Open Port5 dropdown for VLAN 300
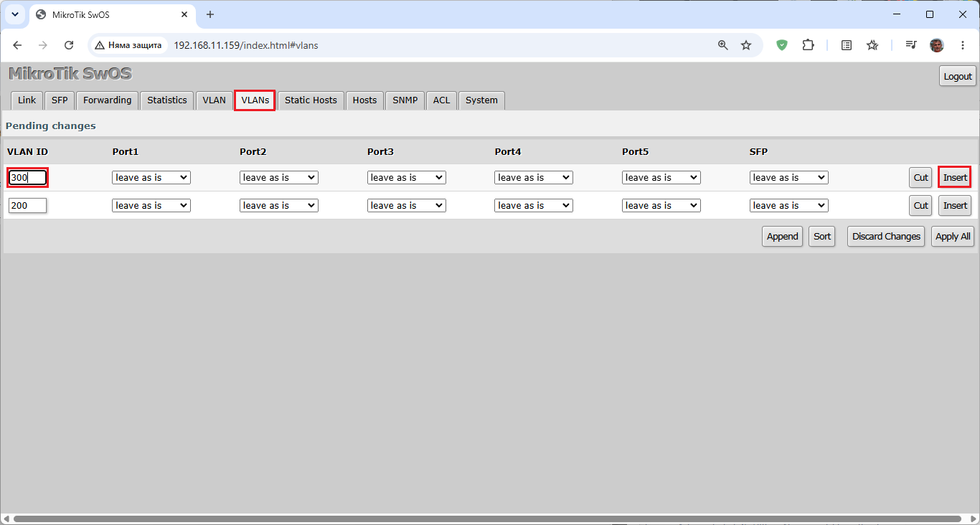The image size is (980, 525). (x=661, y=178)
